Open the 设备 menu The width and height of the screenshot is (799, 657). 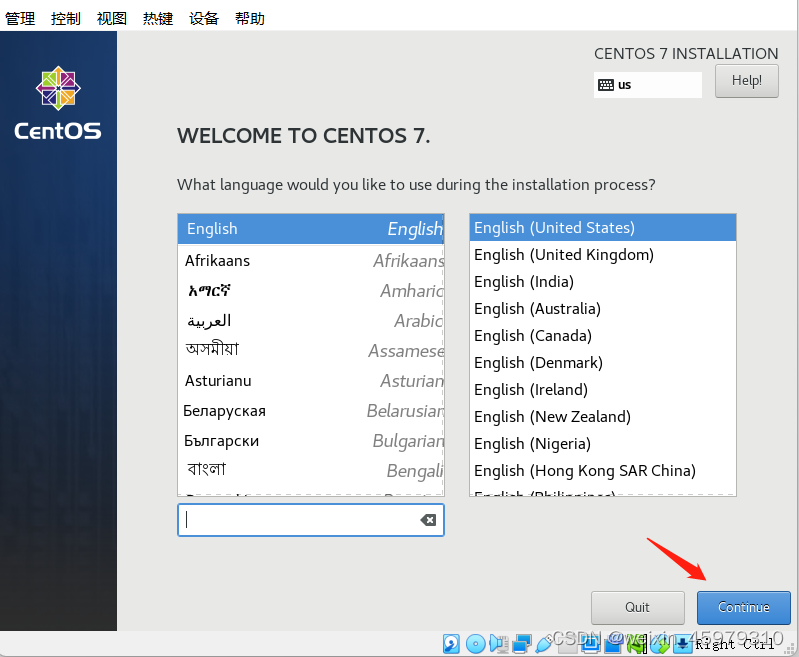204,18
